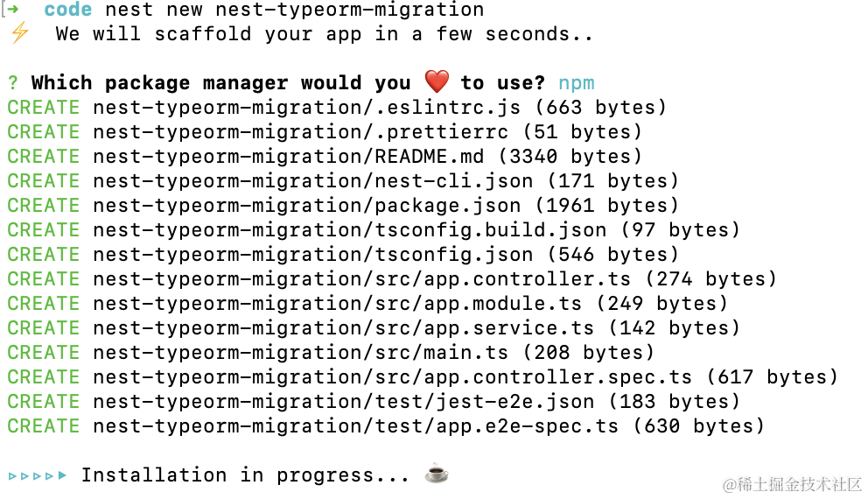Click the coffee cup emoji
Image resolution: width=868 pixels, height=499 pixels.
point(437,474)
